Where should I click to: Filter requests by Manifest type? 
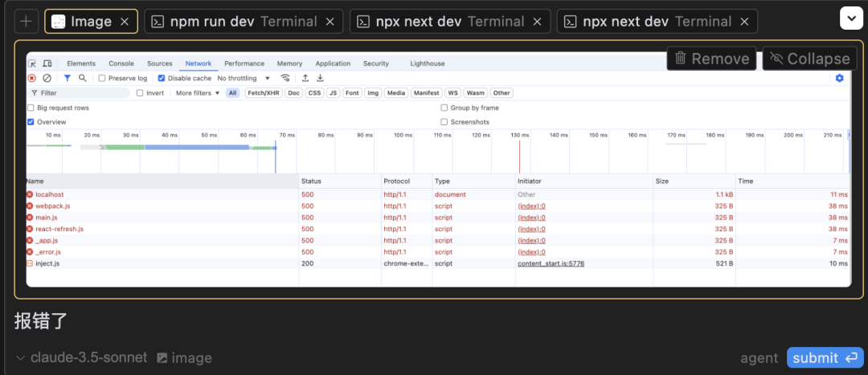[x=428, y=93]
